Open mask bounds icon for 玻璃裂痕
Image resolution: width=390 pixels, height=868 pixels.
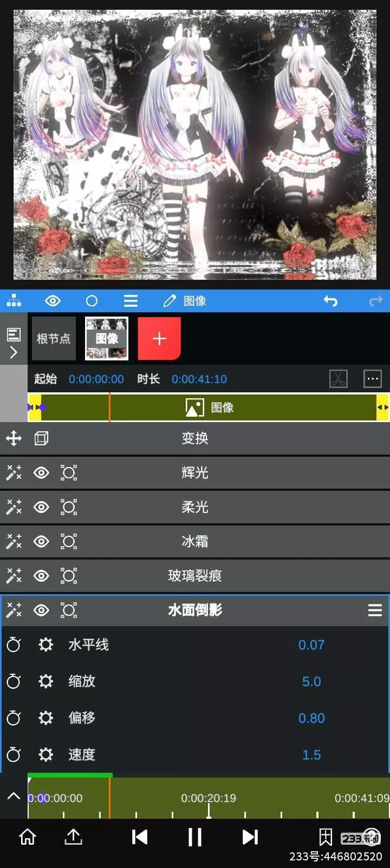point(69,576)
